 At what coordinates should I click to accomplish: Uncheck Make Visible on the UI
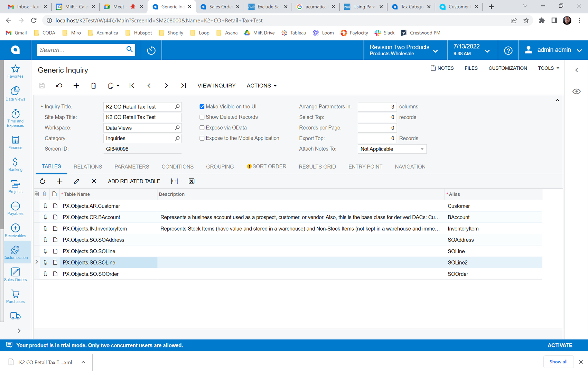(202, 107)
